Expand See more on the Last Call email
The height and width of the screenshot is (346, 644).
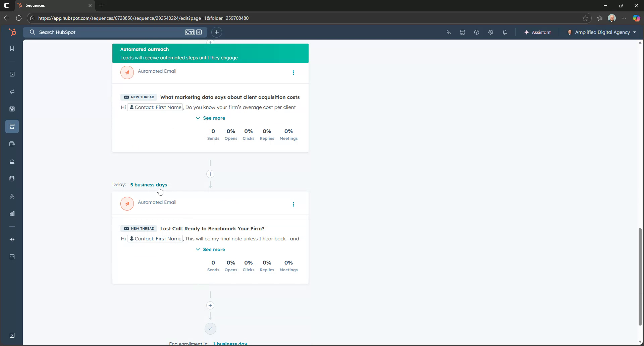[x=210, y=249]
